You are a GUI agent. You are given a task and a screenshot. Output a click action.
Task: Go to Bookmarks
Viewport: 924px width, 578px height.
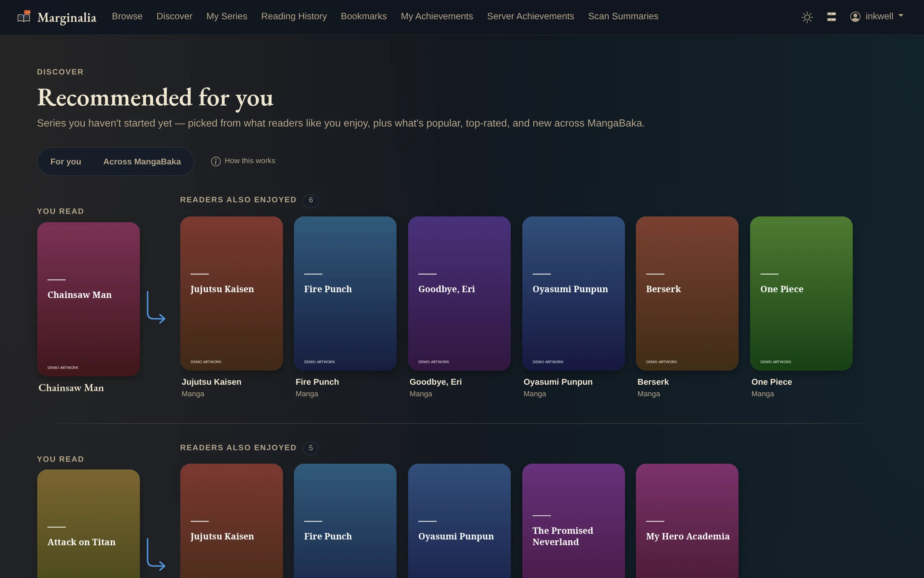click(x=364, y=16)
